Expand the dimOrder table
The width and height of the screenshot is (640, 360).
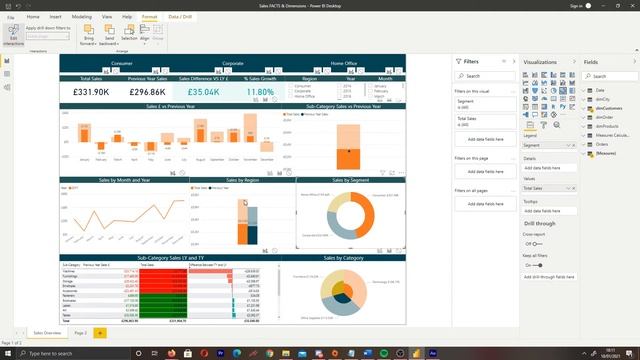click(584, 117)
